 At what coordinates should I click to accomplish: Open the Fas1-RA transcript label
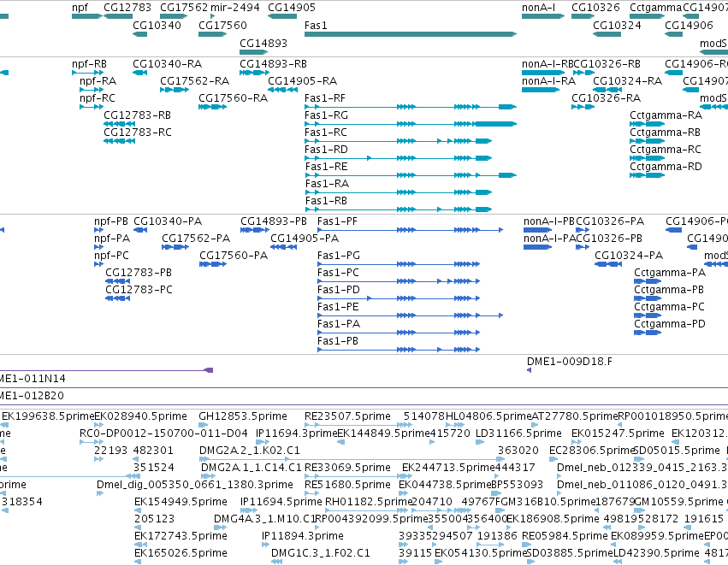tap(327, 183)
